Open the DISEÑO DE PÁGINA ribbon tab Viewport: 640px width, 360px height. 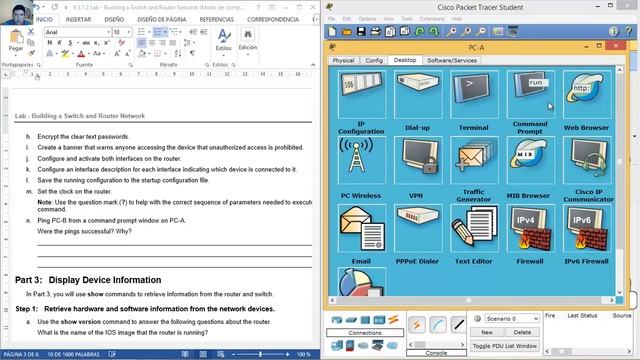(162, 19)
